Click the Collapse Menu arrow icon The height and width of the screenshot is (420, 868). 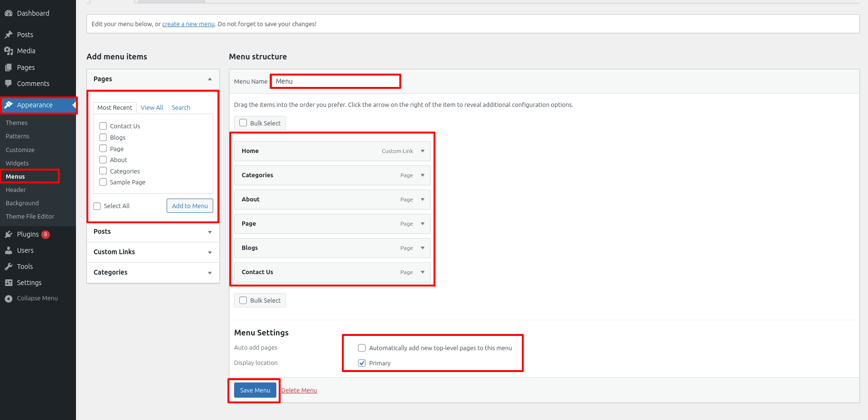[9, 298]
